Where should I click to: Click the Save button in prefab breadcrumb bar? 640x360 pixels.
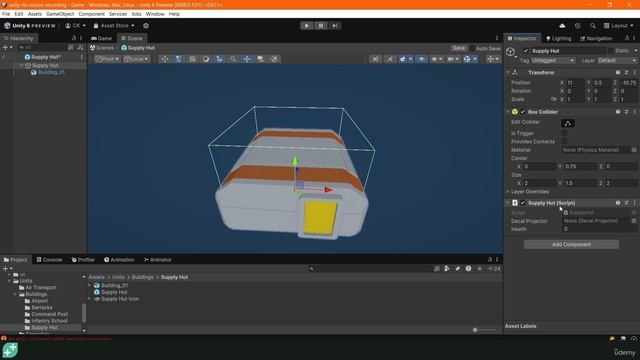[459, 48]
